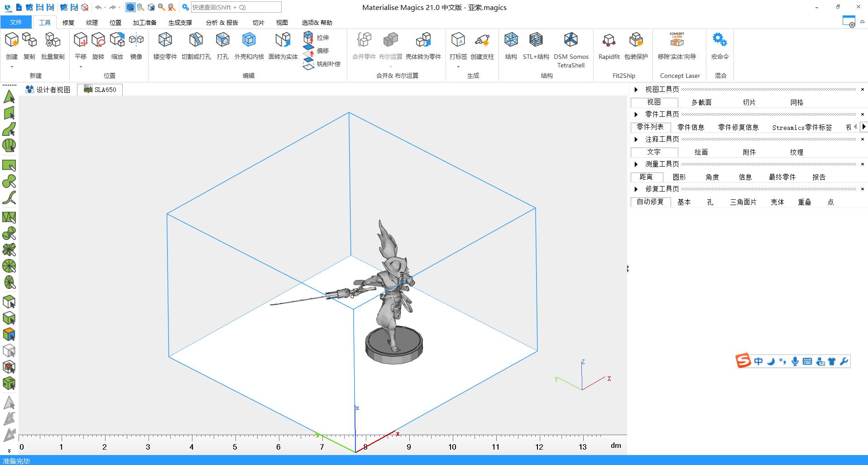Select the DSM Somos TetraShell icon
Viewport: 868px width, 465px height.
[x=571, y=40]
